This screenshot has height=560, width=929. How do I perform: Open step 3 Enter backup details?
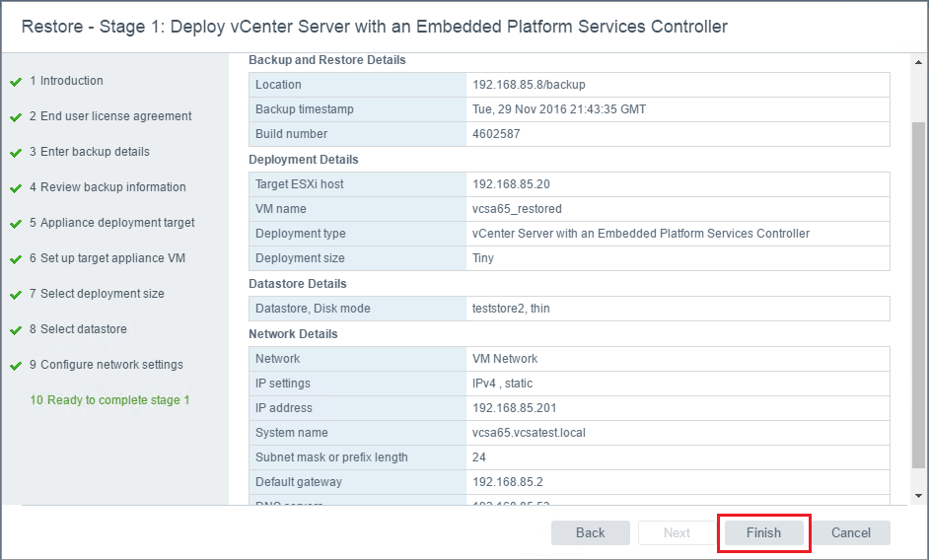[90, 152]
